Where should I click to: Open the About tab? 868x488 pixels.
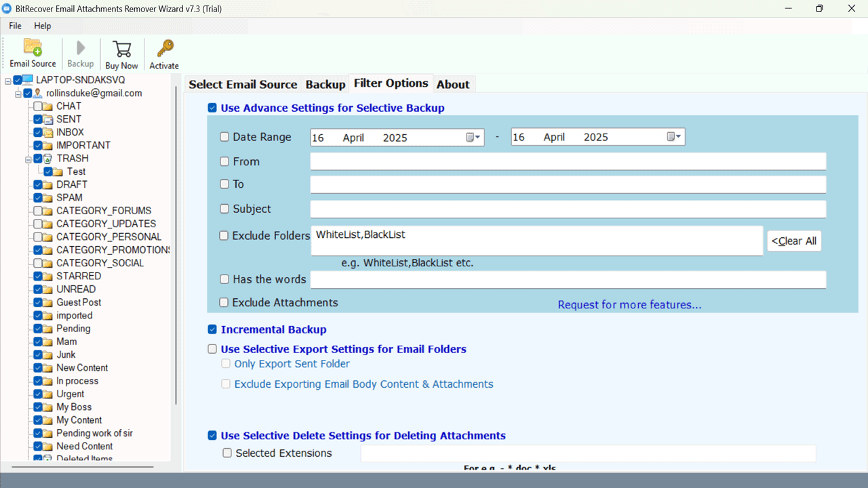coord(453,84)
